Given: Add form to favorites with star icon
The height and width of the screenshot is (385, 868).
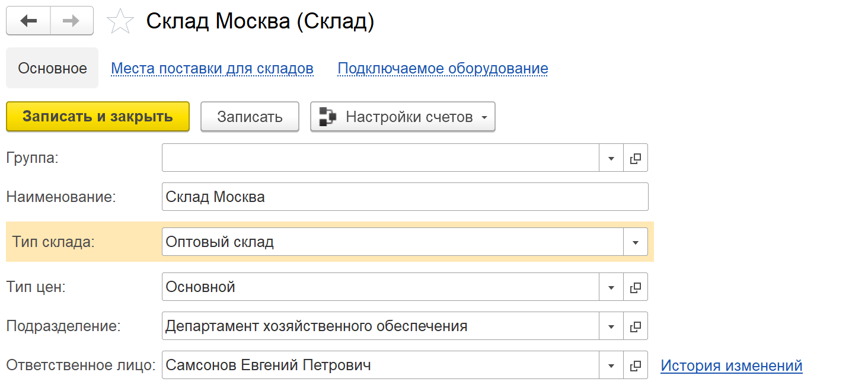Looking at the screenshot, I should [120, 23].
